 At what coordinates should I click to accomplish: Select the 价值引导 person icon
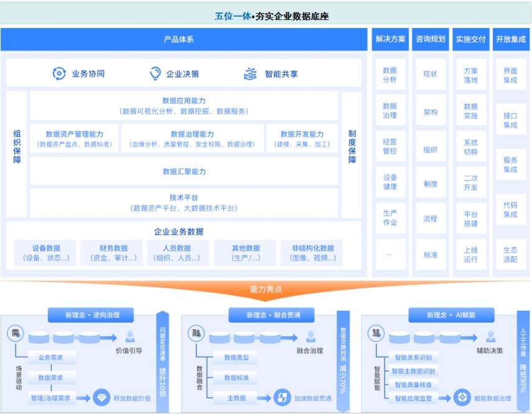[x=129, y=336]
